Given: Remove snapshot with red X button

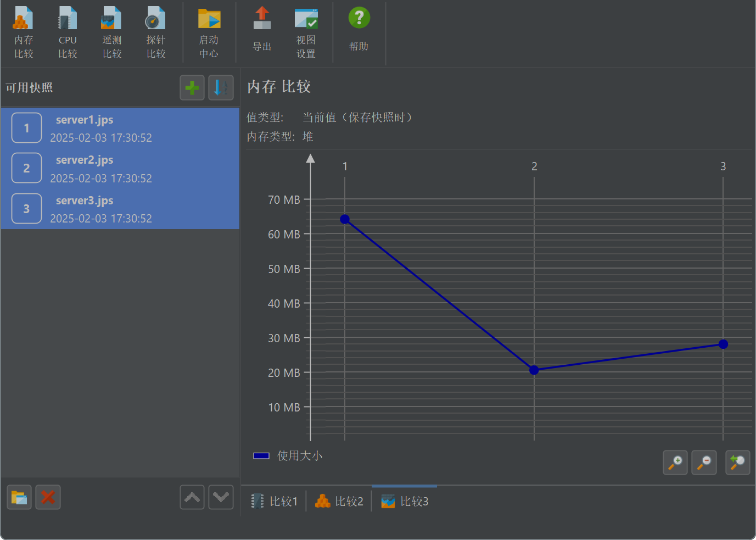Looking at the screenshot, I should [x=48, y=498].
